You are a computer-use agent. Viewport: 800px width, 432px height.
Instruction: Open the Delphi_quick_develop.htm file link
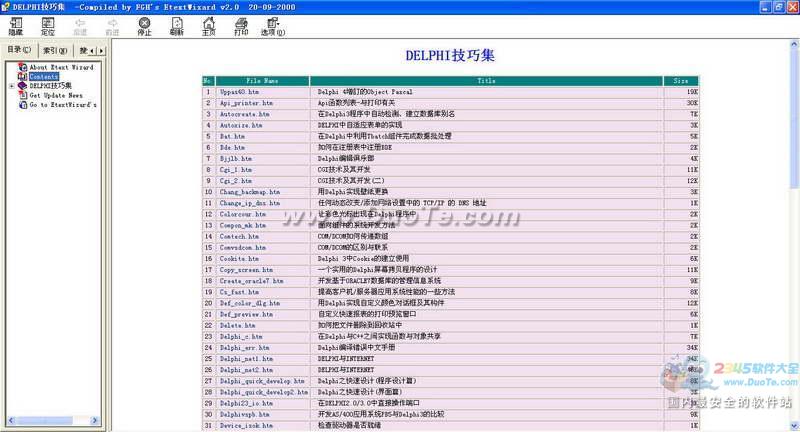point(262,381)
